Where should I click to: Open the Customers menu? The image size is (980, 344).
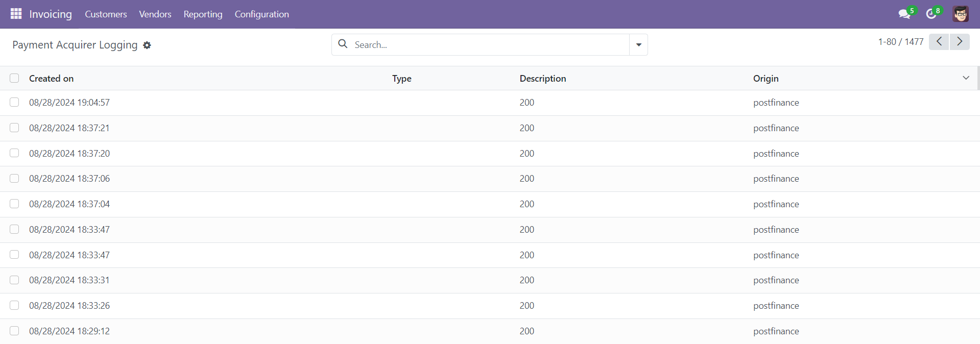(x=106, y=14)
